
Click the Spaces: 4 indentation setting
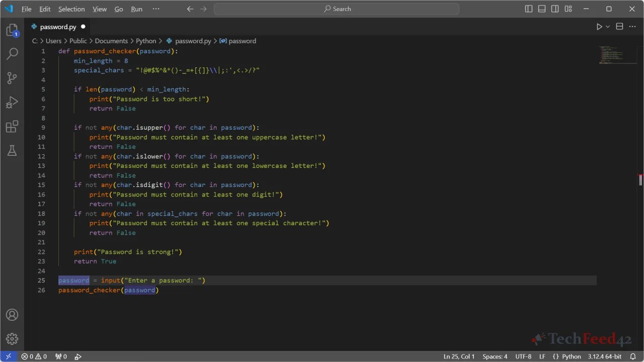pos(495,356)
